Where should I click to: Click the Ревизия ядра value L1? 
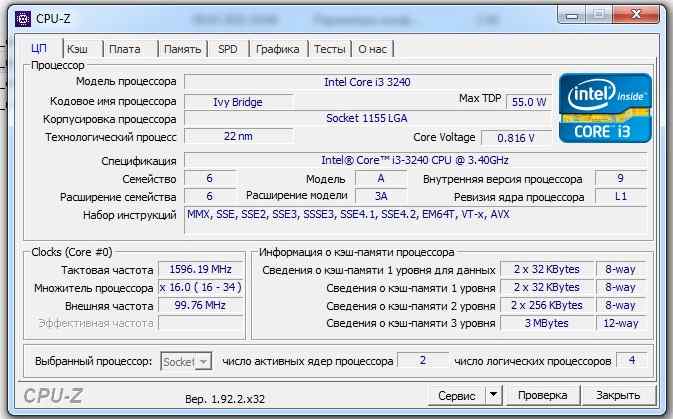tap(621, 196)
